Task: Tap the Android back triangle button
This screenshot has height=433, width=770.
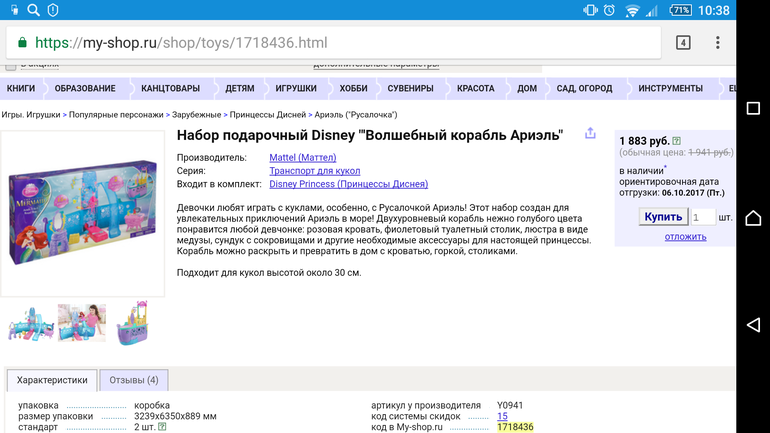Action: point(753,325)
